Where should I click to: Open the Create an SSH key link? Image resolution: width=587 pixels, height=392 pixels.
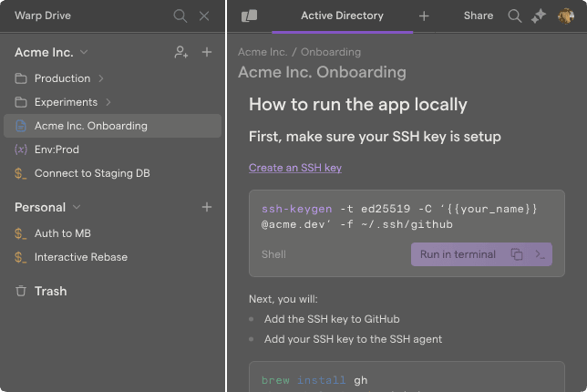(295, 168)
